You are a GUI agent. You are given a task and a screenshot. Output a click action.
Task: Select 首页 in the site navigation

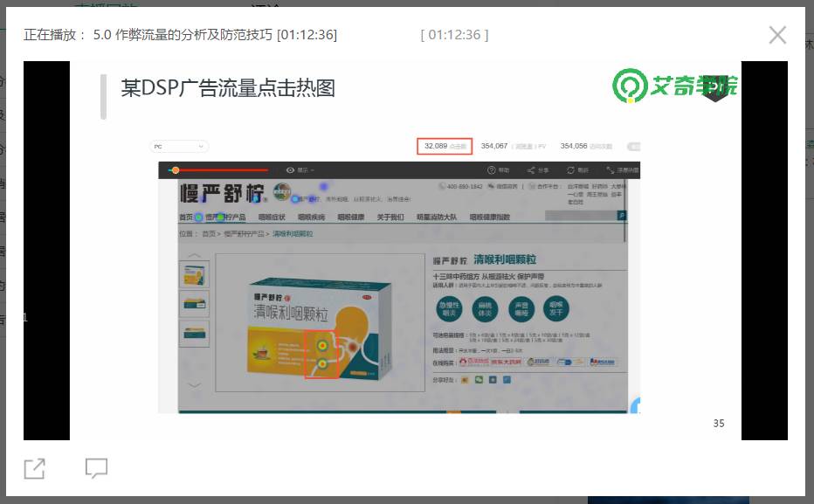(186, 217)
